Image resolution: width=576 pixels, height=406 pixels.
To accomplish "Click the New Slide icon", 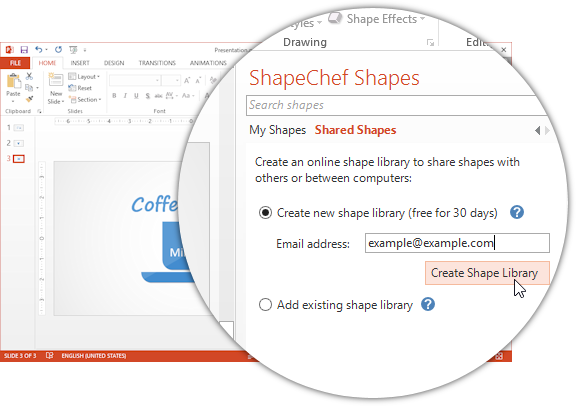I will [56, 80].
